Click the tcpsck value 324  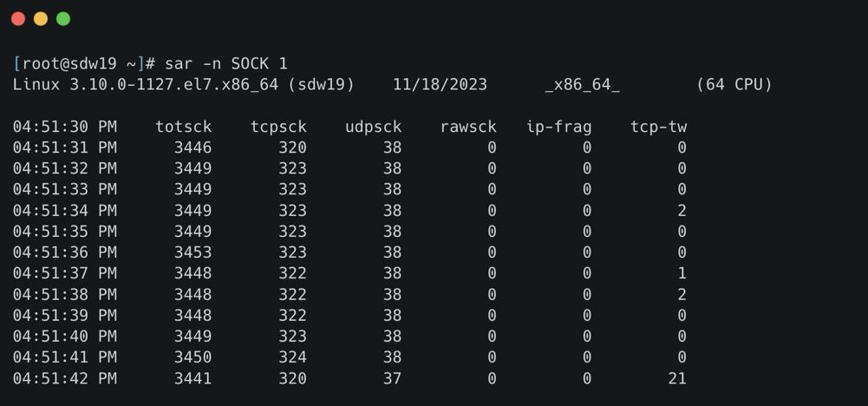tap(292, 357)
